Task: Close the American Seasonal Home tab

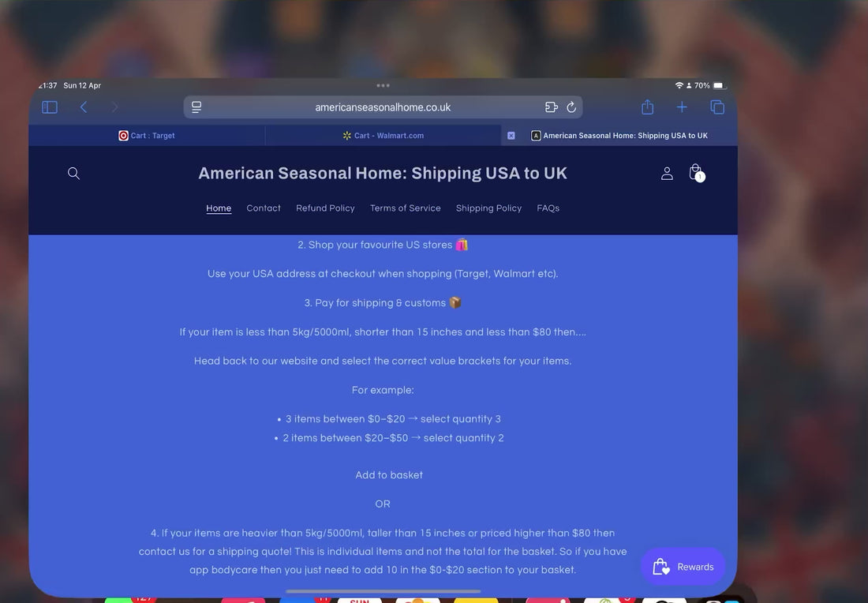Action: (x=511, y=136)
